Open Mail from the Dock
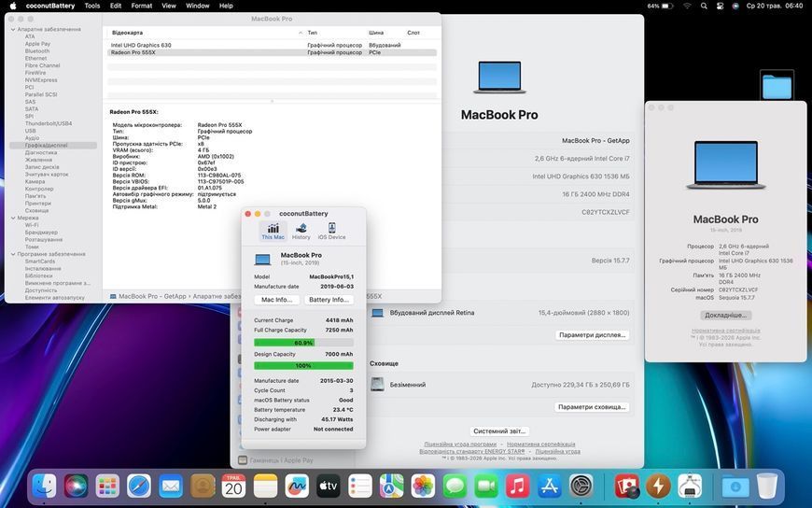 (x=171, y=487)
